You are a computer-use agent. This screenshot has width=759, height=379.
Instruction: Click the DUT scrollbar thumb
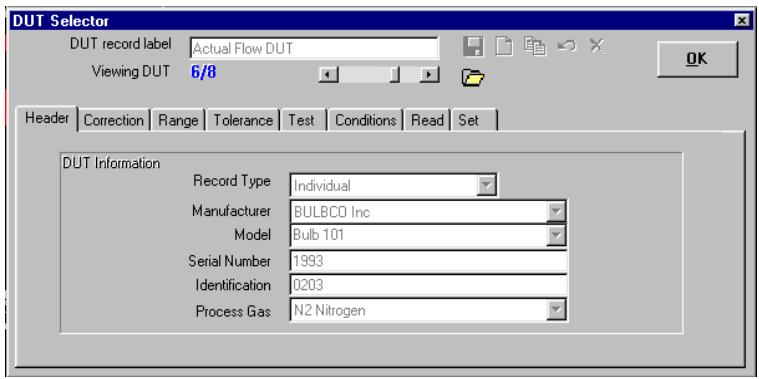pos(395,75)
